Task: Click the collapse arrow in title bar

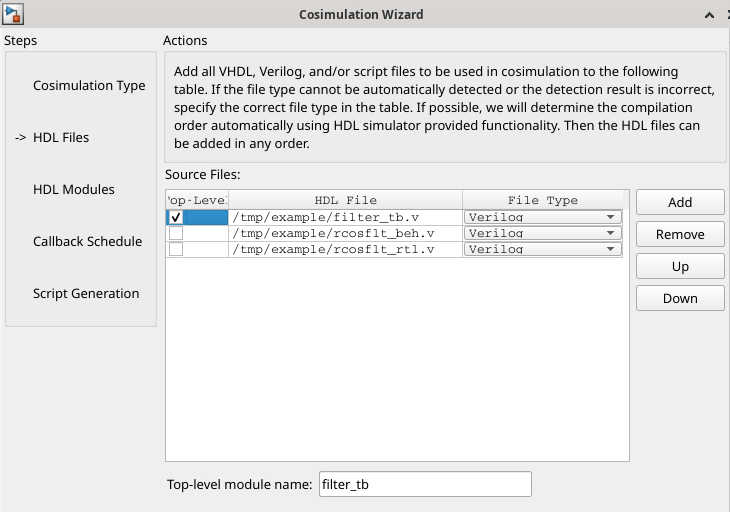Action: (x=709, y=15)
